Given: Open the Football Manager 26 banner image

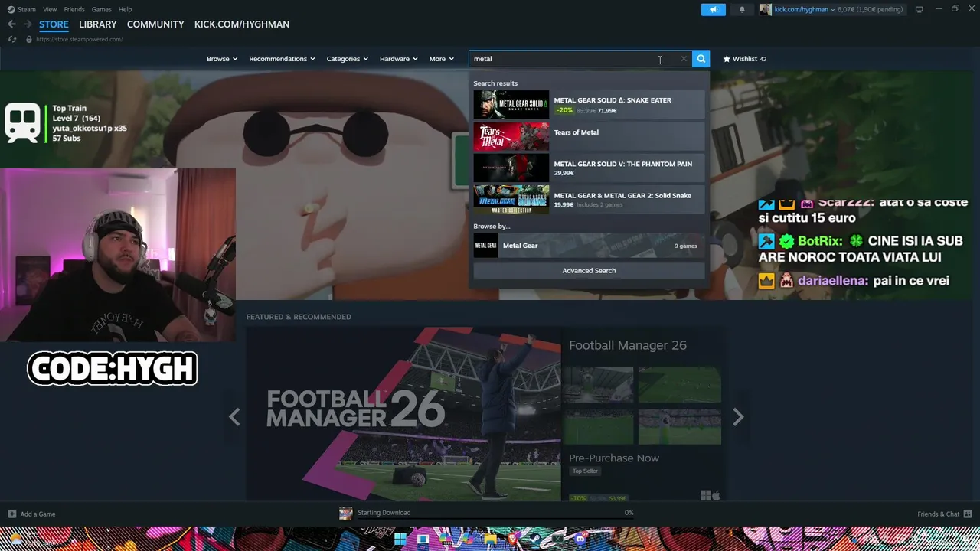Looking at the screenshot, I should coord(403,414).
